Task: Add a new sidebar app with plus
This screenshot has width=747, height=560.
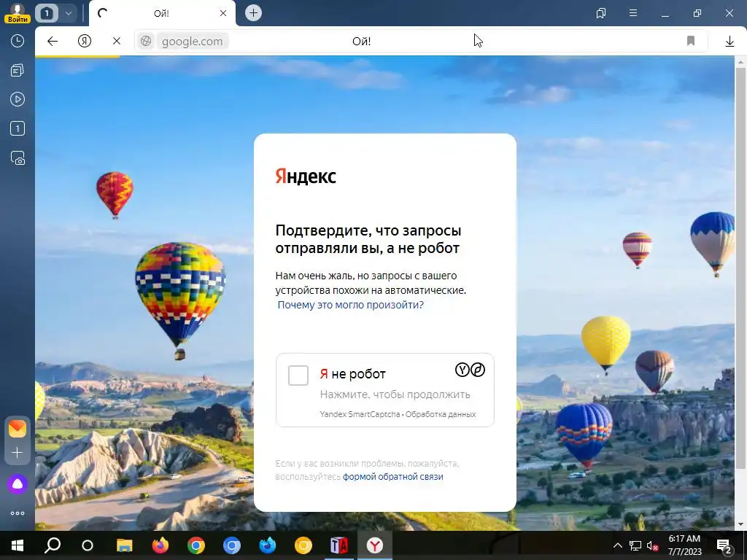Action: [x=18, y=452]
